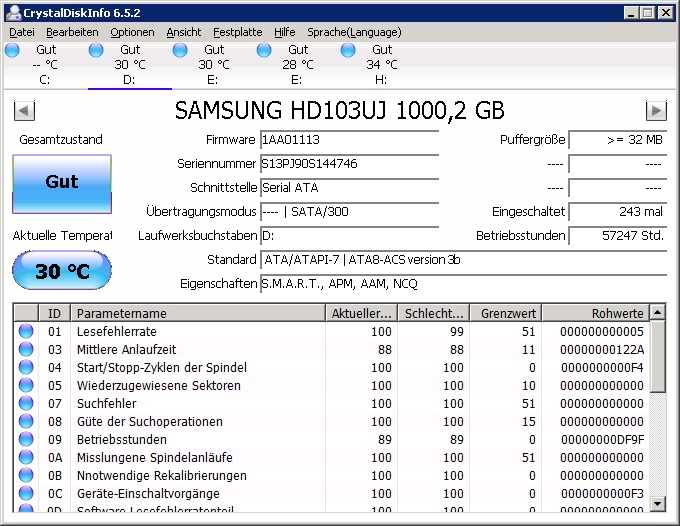This screenshot has height=526, width=680.
Task: Click scroll down arrow of SMART table
Action: 658,503
